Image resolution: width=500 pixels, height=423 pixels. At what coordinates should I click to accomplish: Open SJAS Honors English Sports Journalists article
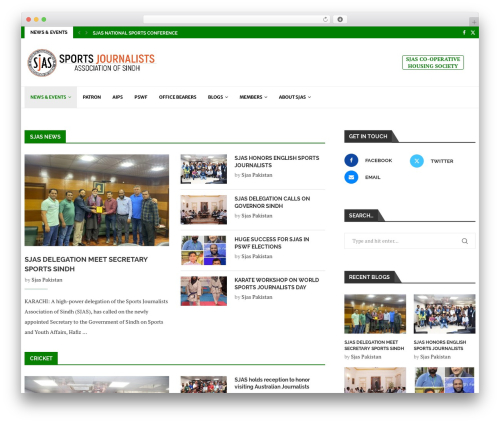coord(277,161)
